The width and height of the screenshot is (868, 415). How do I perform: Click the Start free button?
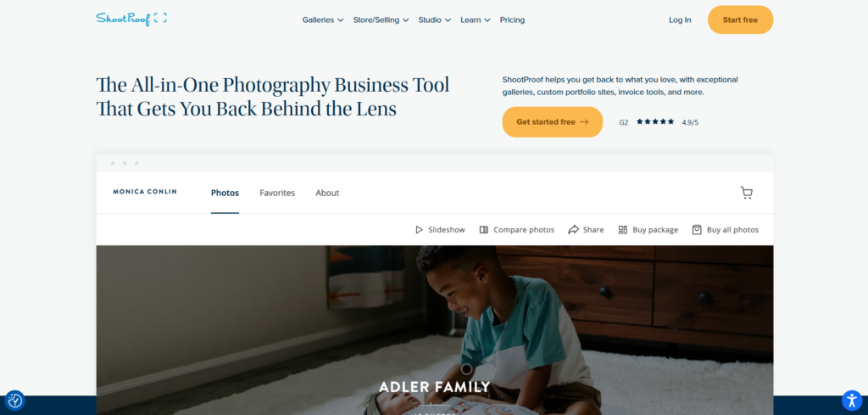click(x=740, y=20)
